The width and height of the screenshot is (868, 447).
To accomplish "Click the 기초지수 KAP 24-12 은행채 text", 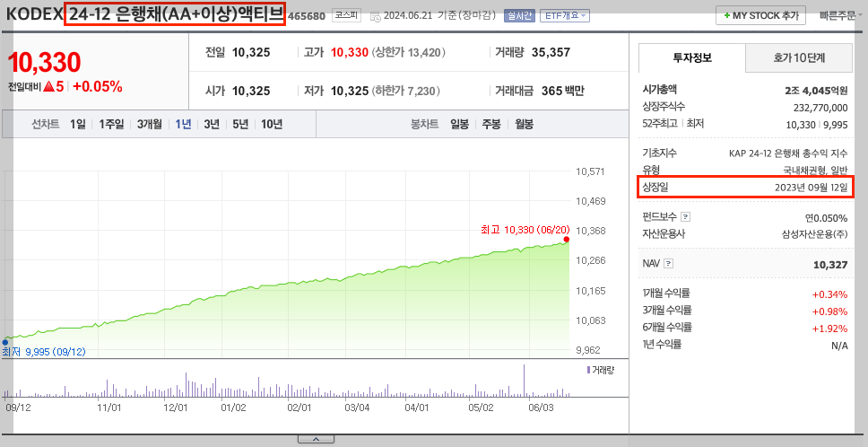I will coord(788,153).
